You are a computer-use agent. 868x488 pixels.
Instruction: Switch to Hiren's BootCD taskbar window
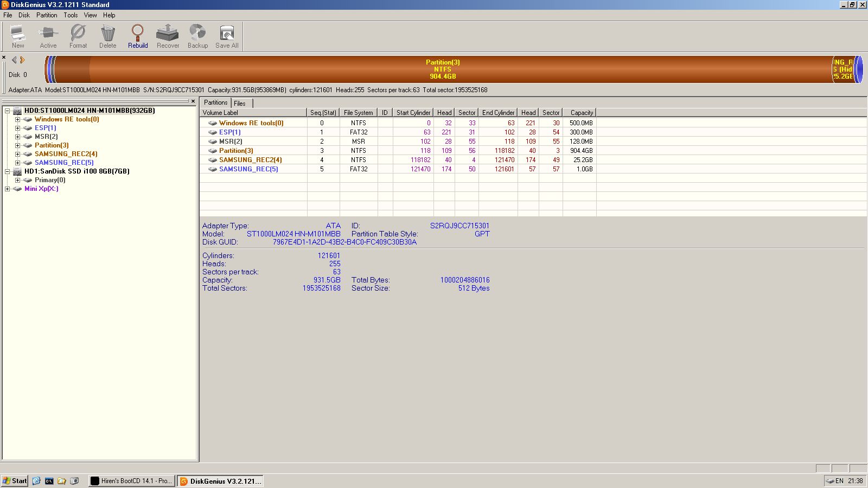tap(131, 481)
